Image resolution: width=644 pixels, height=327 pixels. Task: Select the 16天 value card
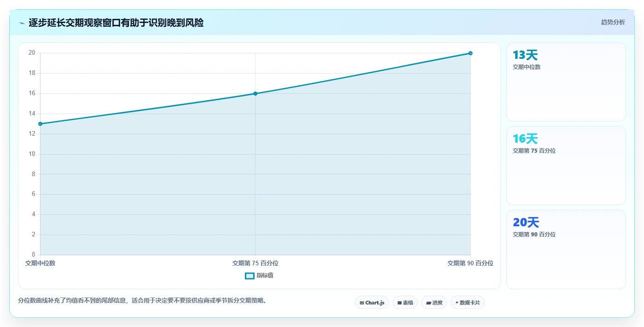pos(566,166)
